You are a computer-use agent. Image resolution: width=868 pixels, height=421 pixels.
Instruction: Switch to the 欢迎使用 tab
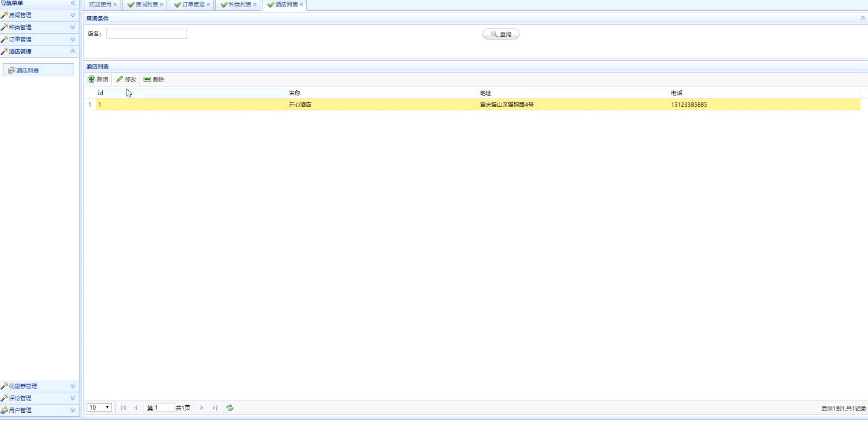point(100,4)
